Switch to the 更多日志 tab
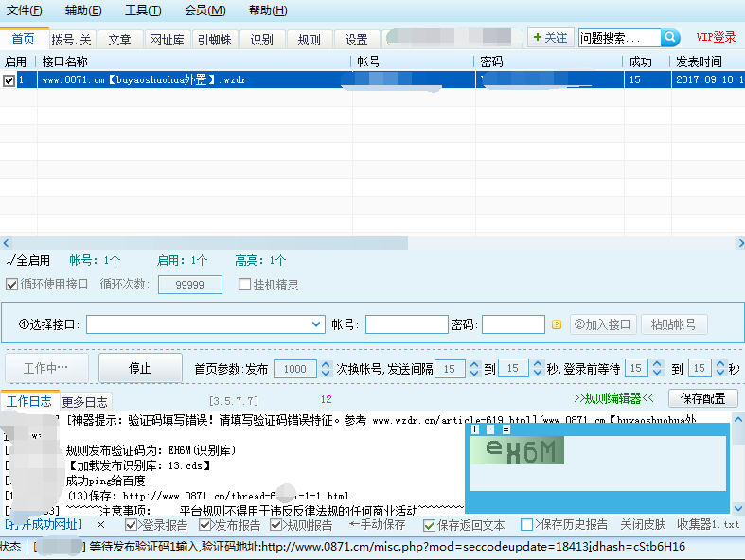This screenshot has height=560, width=745. [85, 402]
